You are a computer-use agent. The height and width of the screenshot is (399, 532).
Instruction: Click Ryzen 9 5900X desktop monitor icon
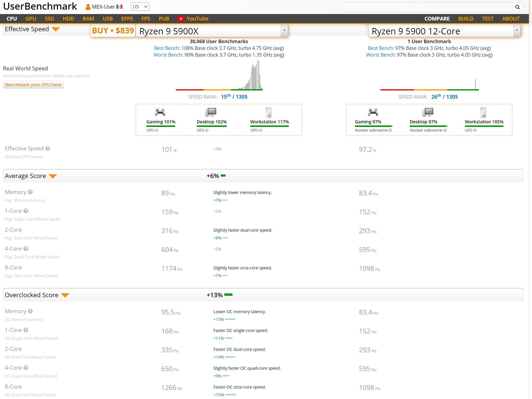[211, 112]
